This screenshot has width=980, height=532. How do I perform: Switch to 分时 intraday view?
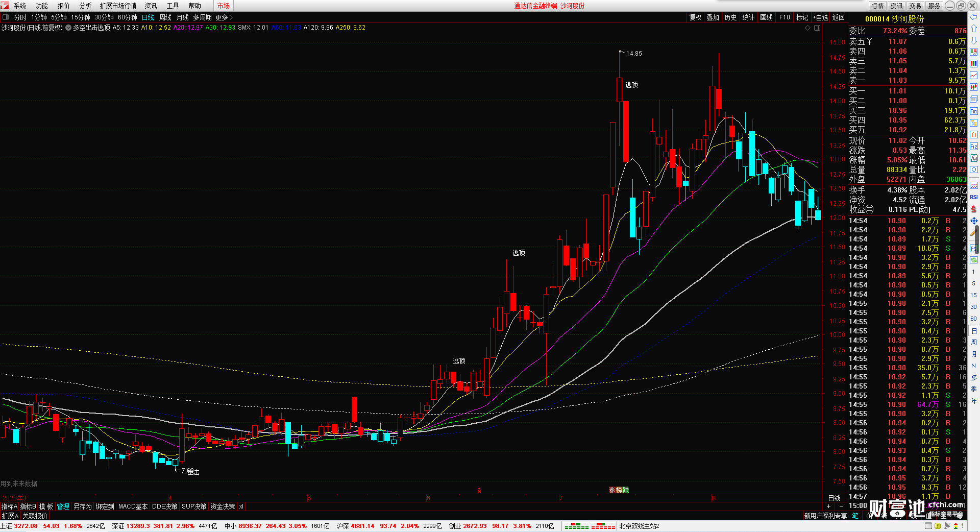20,17
